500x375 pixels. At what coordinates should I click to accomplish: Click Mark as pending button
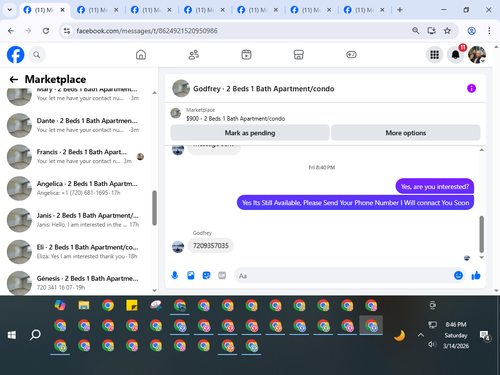(x=250, y=133)
